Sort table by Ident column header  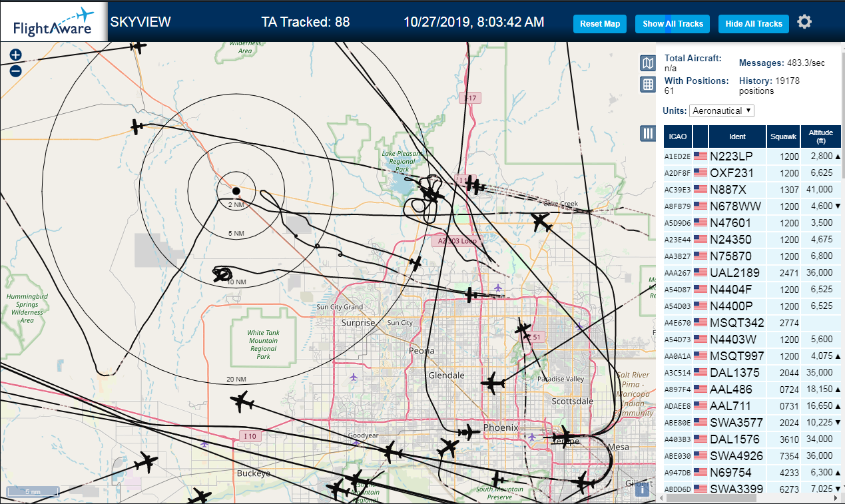pyautogui.click(x=737, y=136)
